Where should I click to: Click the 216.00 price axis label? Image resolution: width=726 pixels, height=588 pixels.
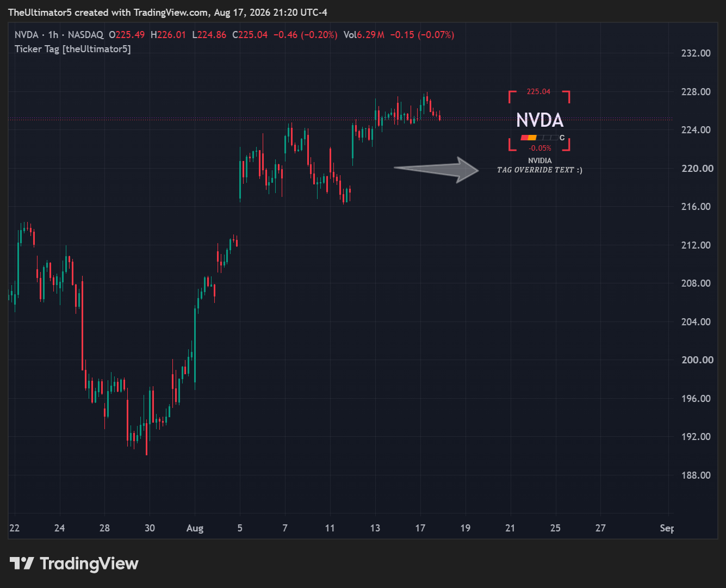click(696, 207)
